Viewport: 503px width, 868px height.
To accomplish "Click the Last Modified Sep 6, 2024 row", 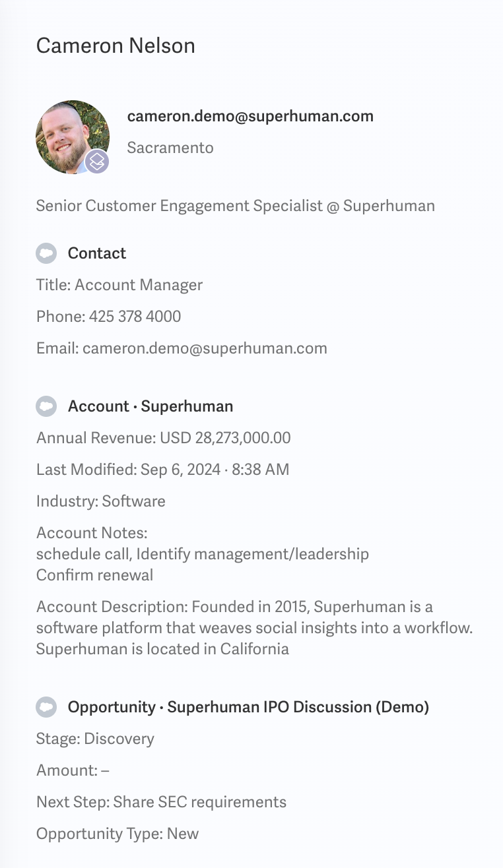I will pyautogui.click(x=163, y=470).
